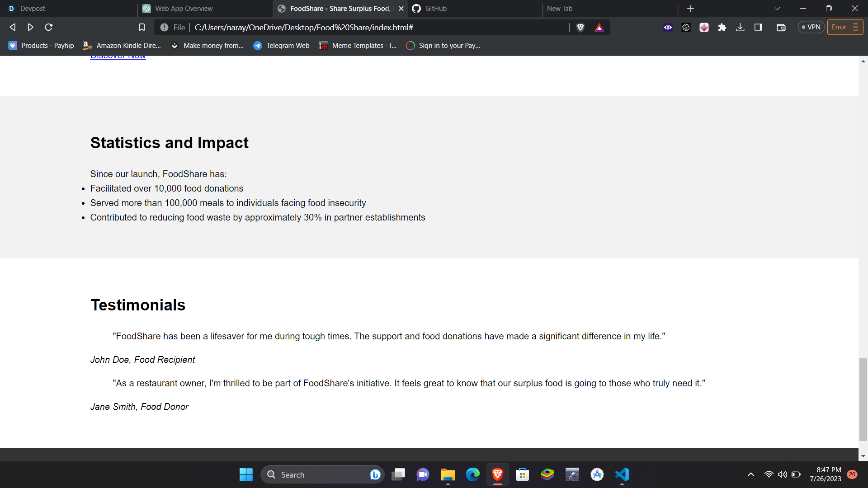Expand hidden icons in the system tray

click(750, 474)
